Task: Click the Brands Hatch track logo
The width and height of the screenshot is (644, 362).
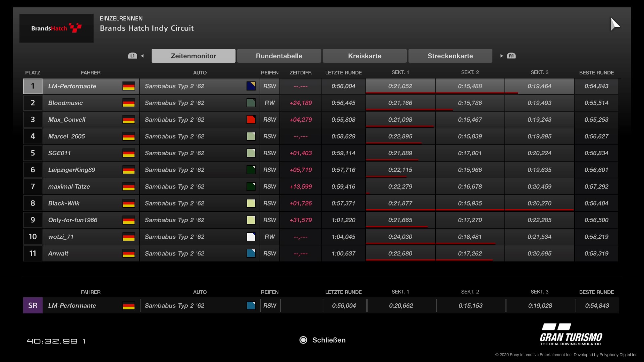Action: point(56,28)
